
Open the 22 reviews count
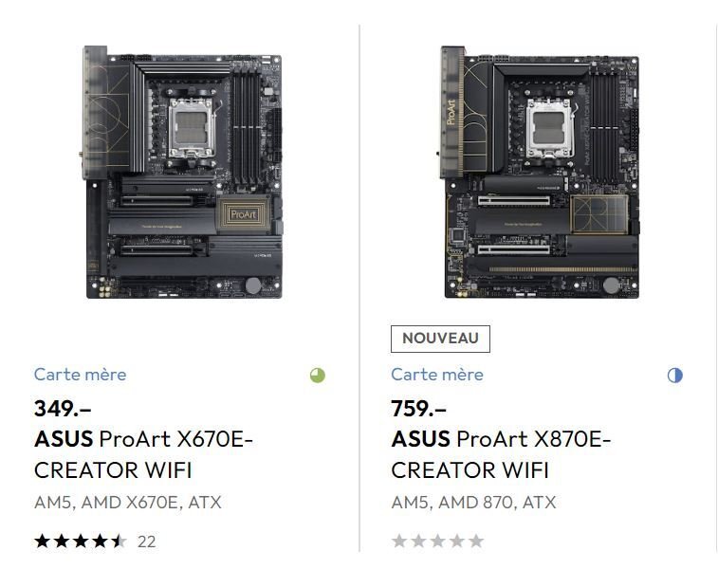(x=146, y=542)
